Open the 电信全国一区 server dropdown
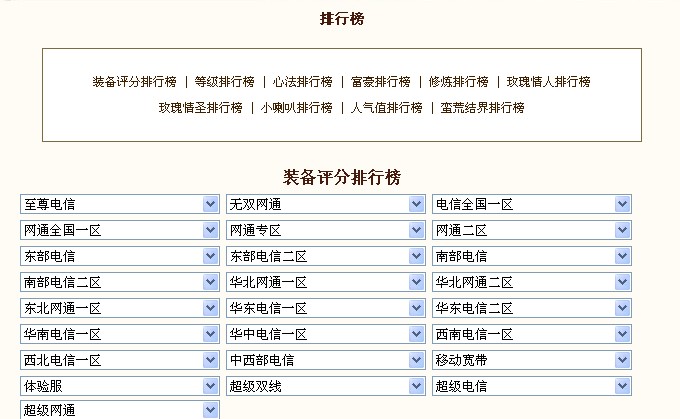Image resolution: width=680 pixels, height=419 pixels. click(532, 204)
